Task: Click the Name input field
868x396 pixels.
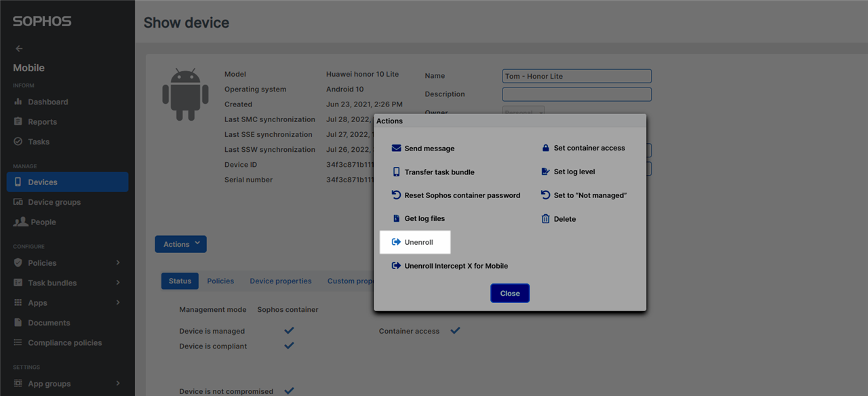Action: point(577,76)
